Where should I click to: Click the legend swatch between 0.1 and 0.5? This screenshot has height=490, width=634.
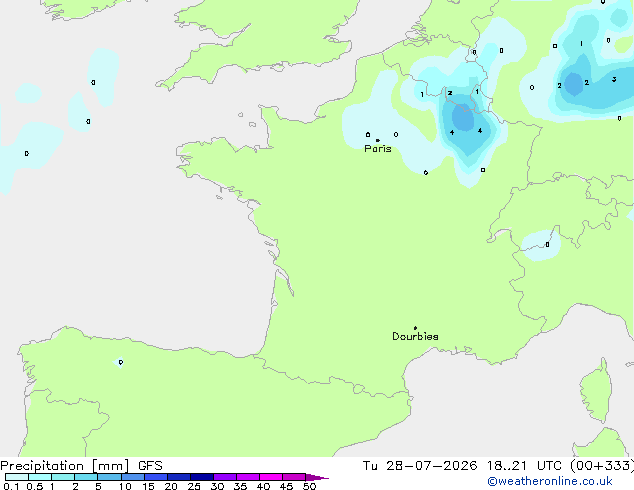17,477
